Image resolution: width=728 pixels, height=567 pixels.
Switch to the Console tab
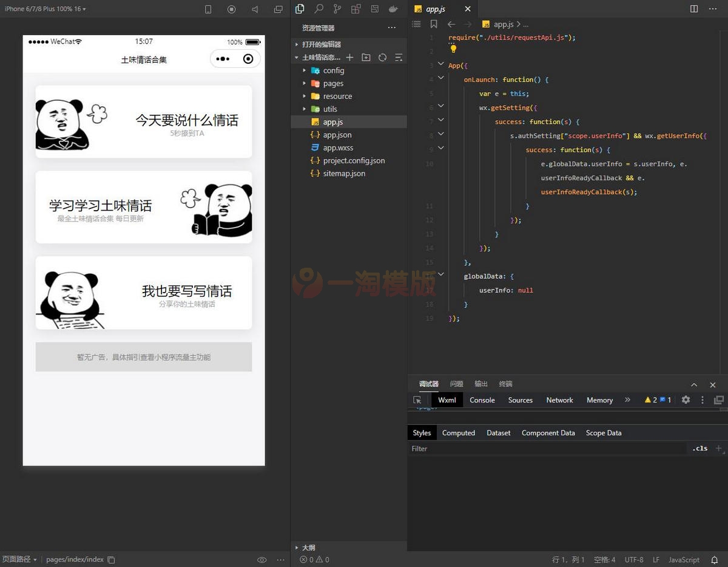pyautogui.click(x=482, y=400)
